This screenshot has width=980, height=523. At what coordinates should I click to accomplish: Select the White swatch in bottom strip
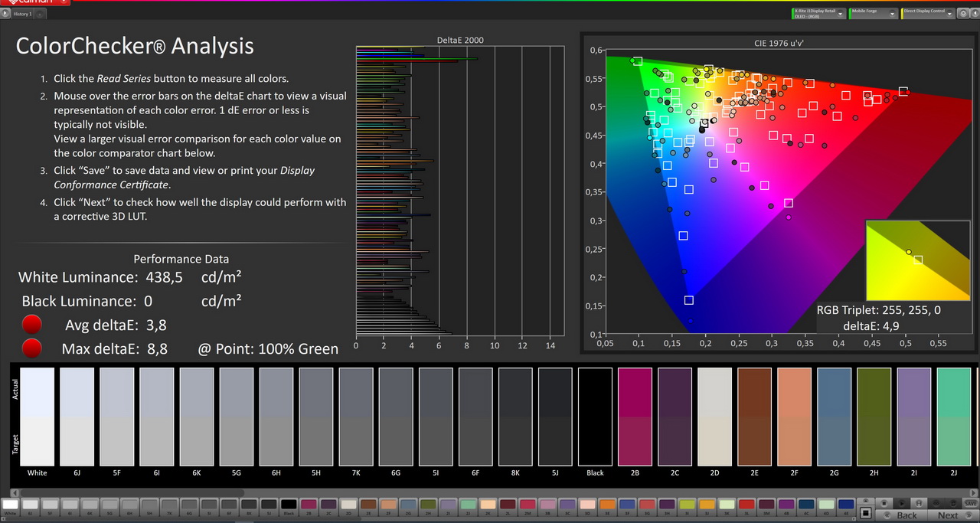tap(10, 505)
